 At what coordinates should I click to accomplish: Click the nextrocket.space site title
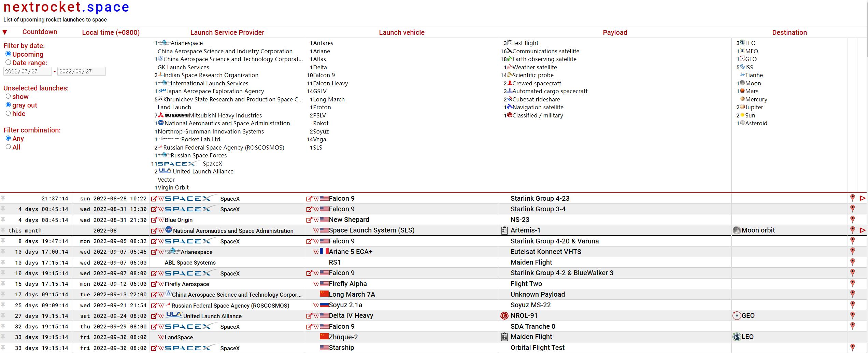66,7
